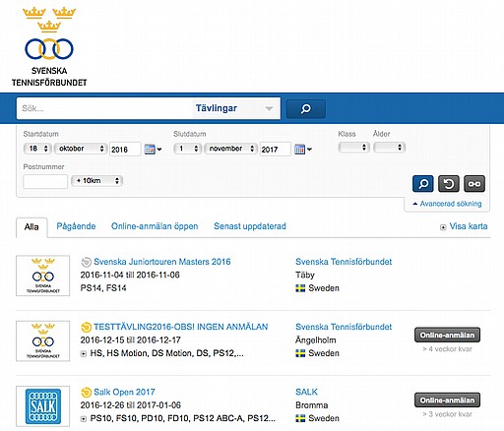Focus the Sök... search text field
This screenshot has height=431, width=504.
point(104,108)
